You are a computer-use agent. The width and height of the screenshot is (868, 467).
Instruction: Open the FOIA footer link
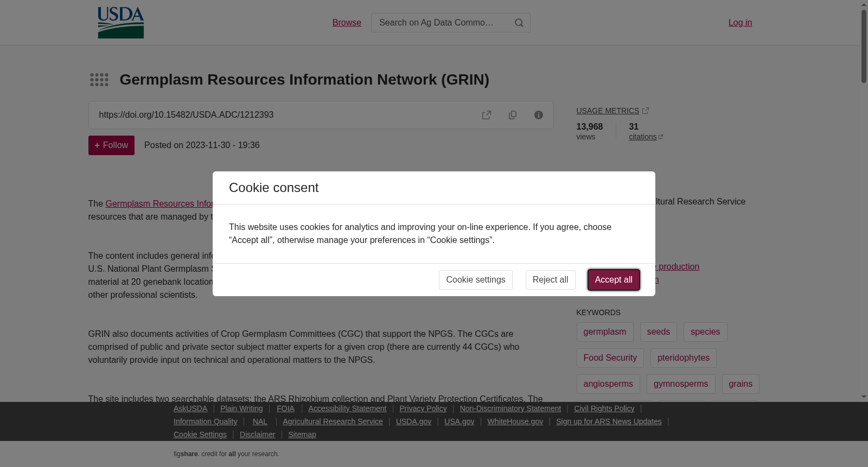285,408
